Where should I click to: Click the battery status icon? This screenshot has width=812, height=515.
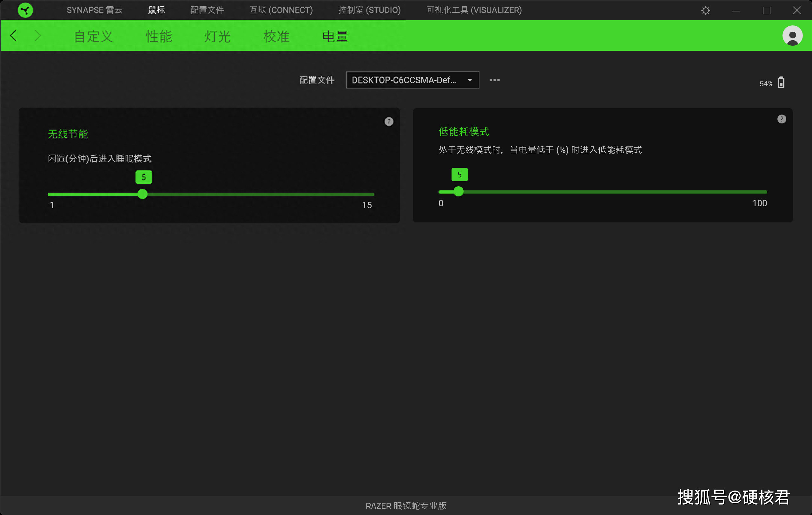click(x=781, y=82)
